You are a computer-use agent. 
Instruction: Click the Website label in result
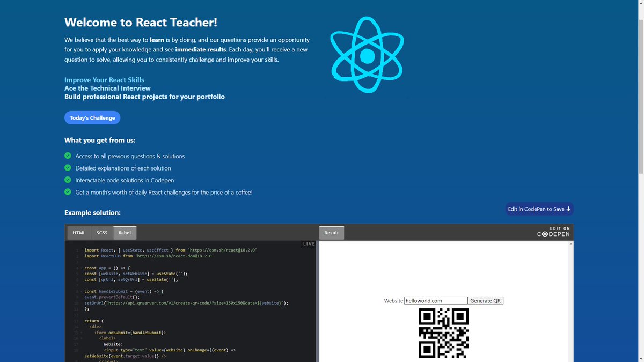click(x=394, y=301)
